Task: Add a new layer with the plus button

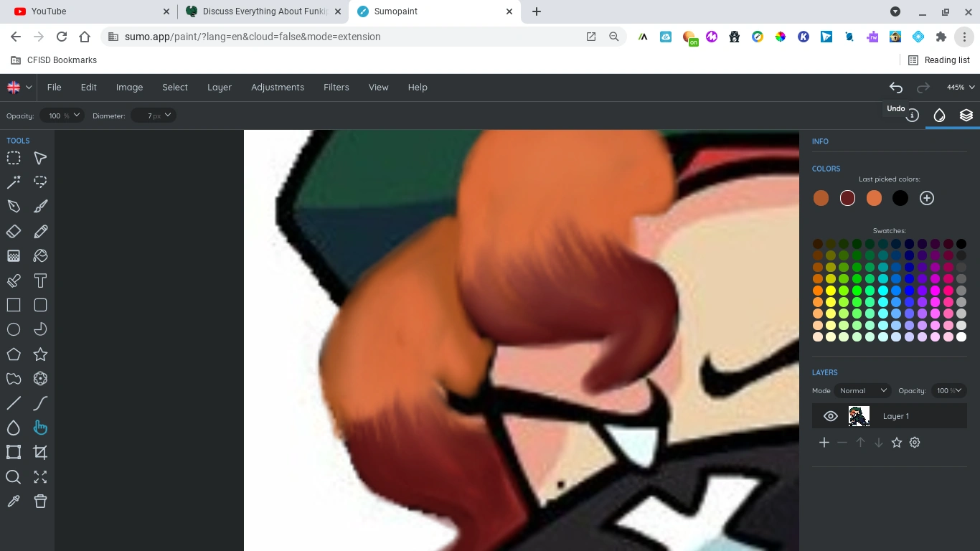Action: click(x=824, y=443)
